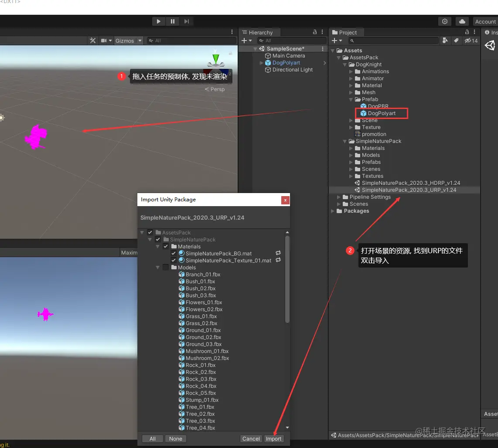Screen dimensions: 498x448
Task: Search by type icon in Project
Action: (x=445, y=41)
